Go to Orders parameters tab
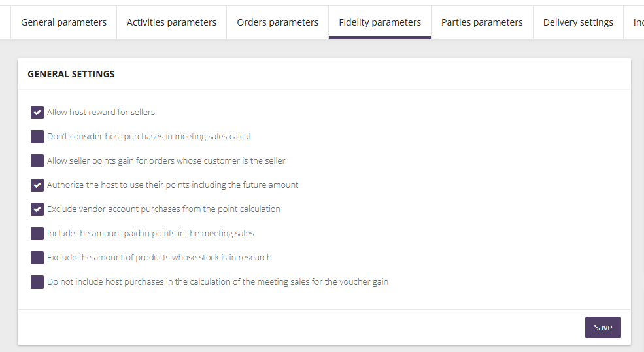 (277, 22)
